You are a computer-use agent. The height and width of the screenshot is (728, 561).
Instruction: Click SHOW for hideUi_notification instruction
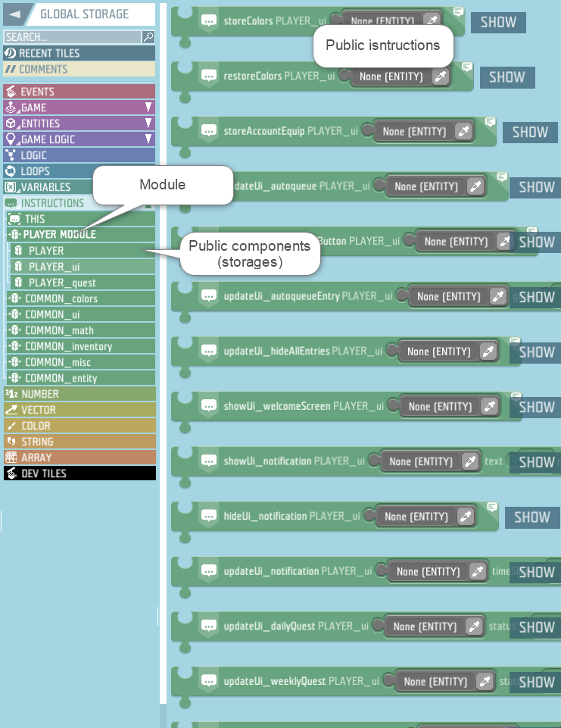click(532, 517)
